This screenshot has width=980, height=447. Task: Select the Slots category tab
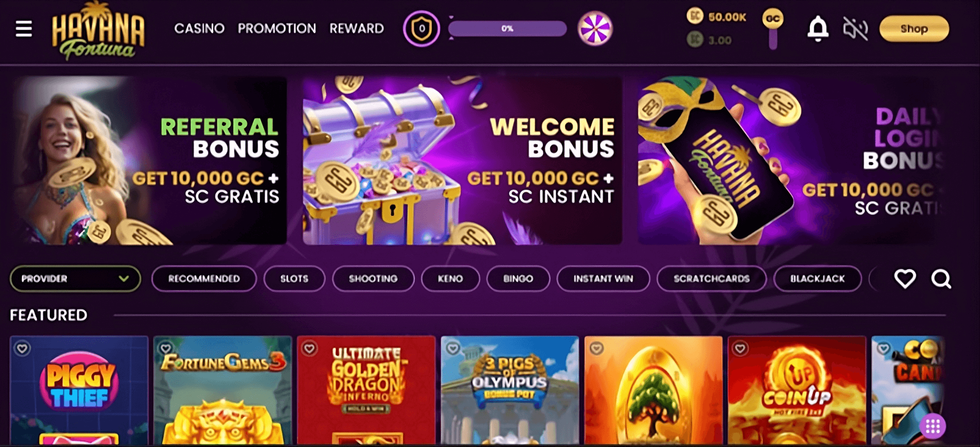(294, 278)
